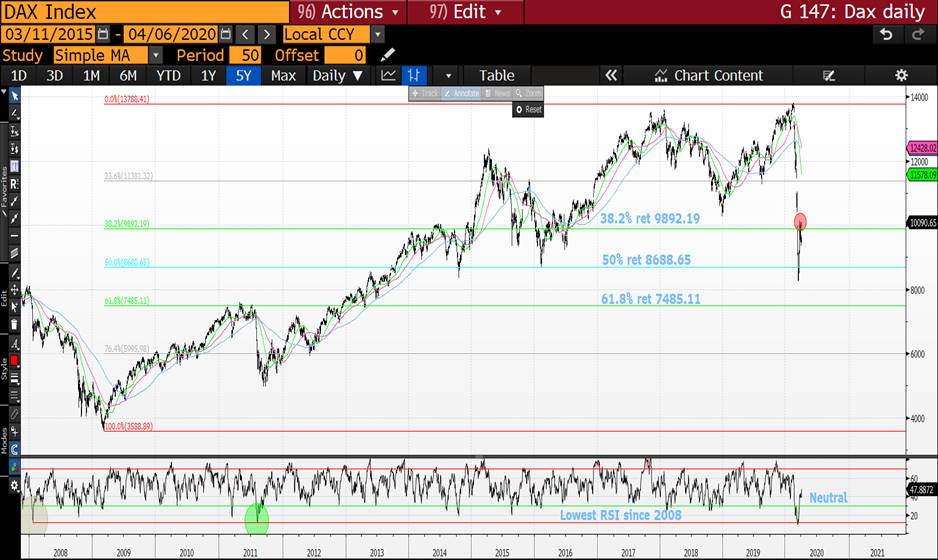
Task: Switch to line chart type icon
Action: pos(389,75)
